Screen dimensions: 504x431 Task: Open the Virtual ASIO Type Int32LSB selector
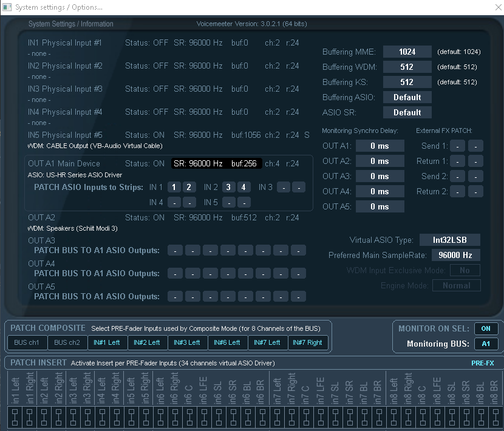(449, 240)
